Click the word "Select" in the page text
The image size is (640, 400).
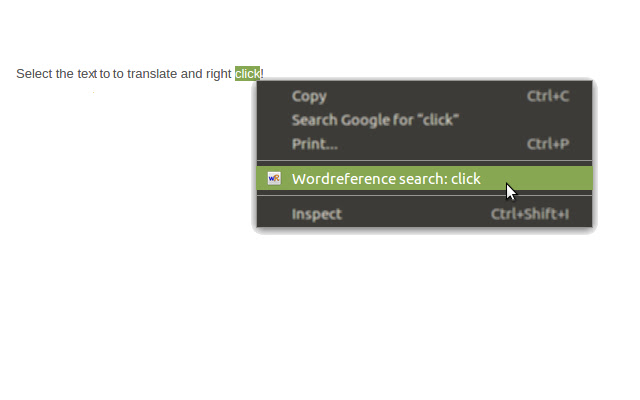coord(34,74)
